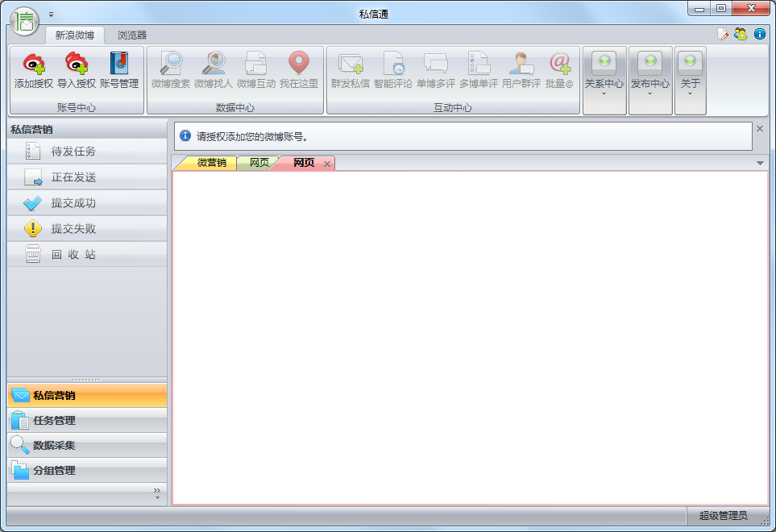Close the active 网页 tab
Image resolution: width=776 pixels, height=532 pixels.
click(x=326, y=164)
